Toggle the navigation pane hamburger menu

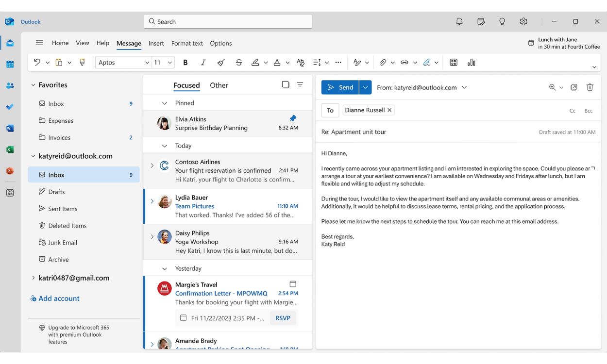(x=39, y=43)
